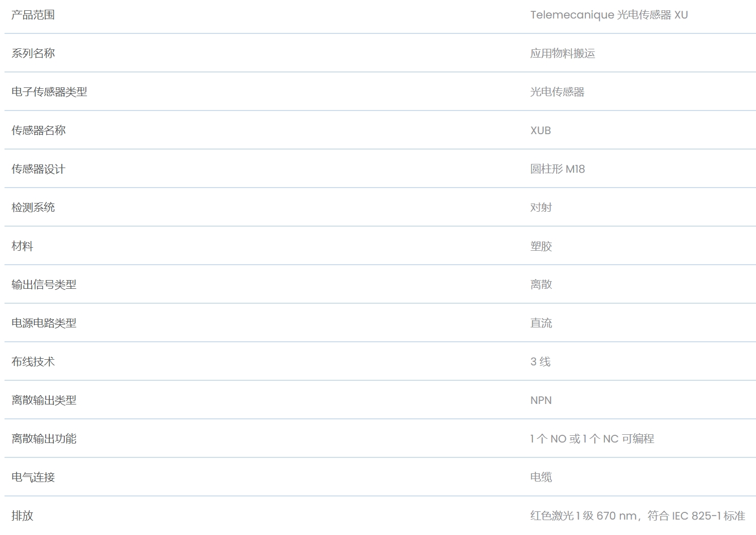
Task: Select the 电缆 connection value
Action: [x=541, y=477]
